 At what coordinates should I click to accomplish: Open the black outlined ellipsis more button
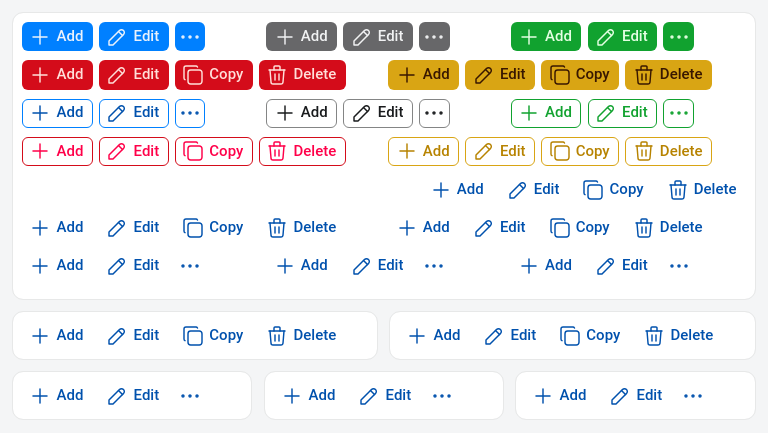[434, 113]
